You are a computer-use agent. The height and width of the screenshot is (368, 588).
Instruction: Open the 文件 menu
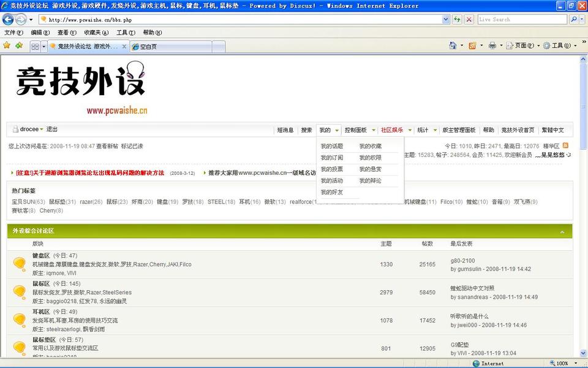coord(14,33)
